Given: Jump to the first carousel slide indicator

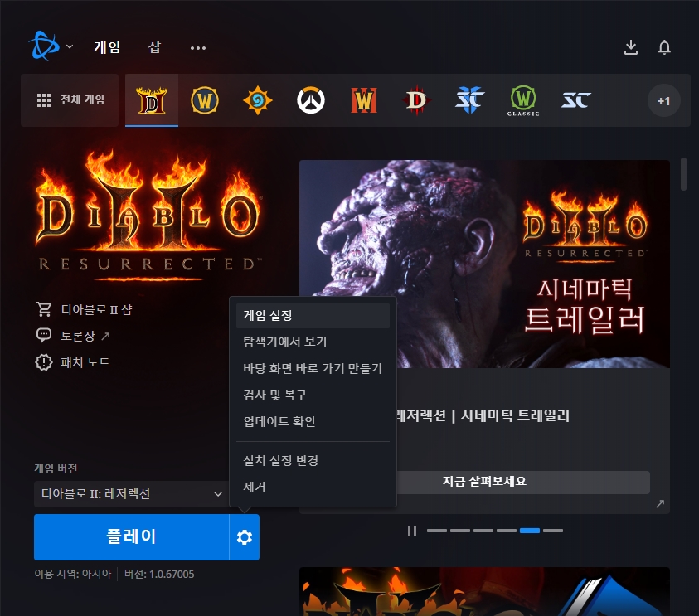Looking at the screenshot, I should point(437,531).
